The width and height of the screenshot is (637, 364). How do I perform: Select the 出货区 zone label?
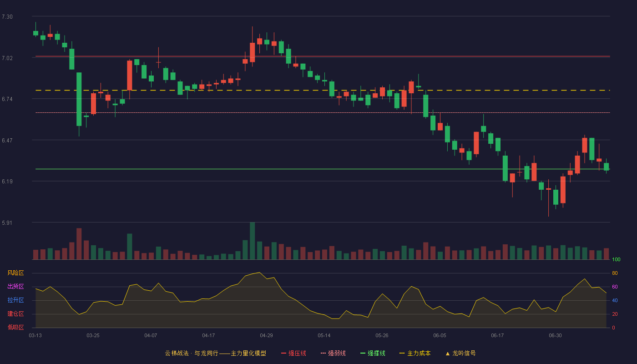[15, 287]
